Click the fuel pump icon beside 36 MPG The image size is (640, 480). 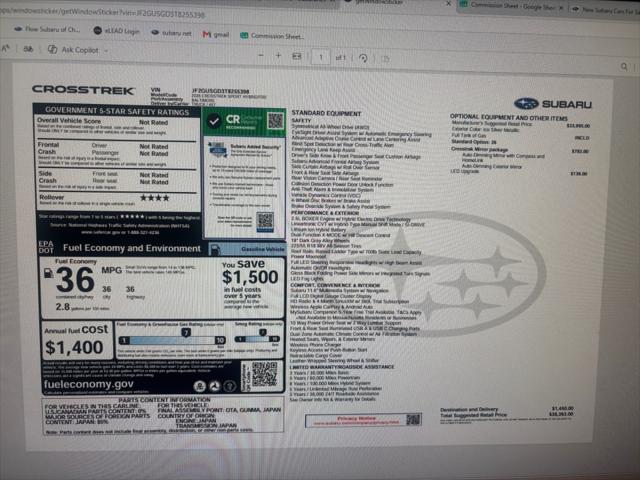tap(48, 273)
